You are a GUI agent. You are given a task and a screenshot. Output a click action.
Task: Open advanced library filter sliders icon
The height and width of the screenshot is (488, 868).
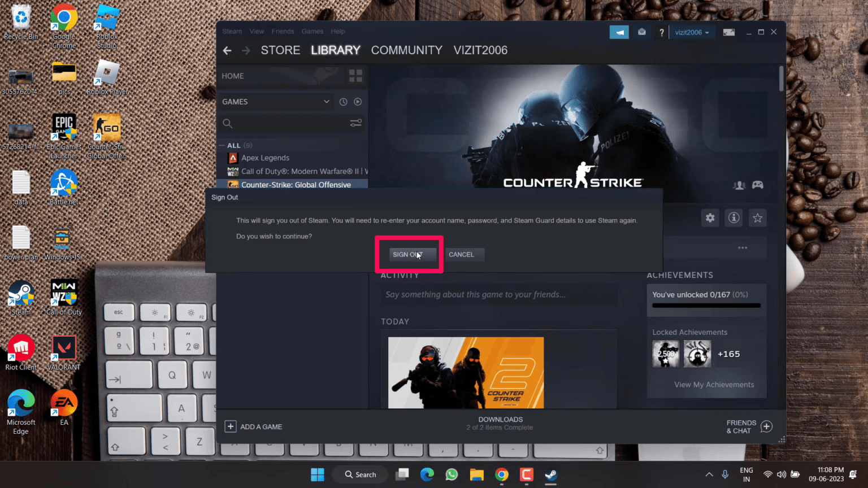356,123
